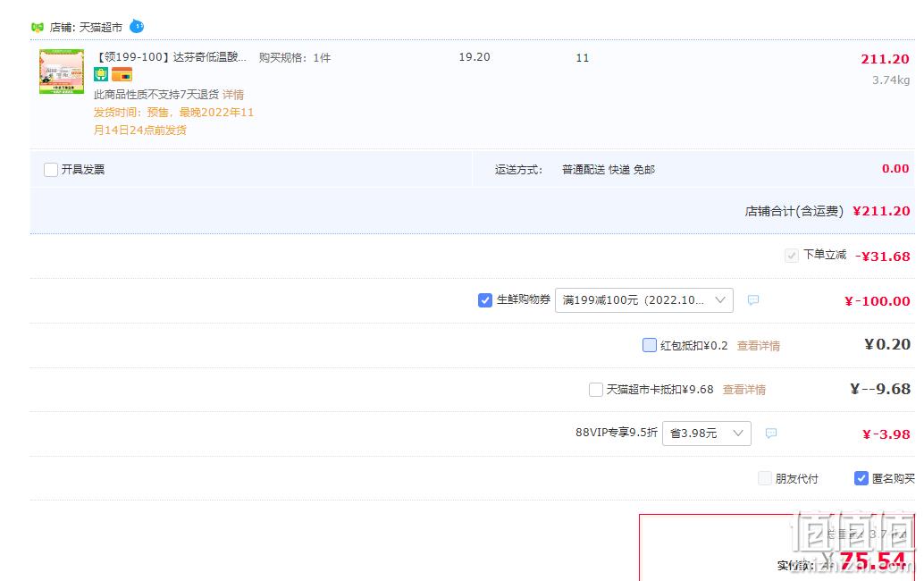Click the 下单立减 amount -¥31.68
The image size is (924, 581).
click(883, 257)
